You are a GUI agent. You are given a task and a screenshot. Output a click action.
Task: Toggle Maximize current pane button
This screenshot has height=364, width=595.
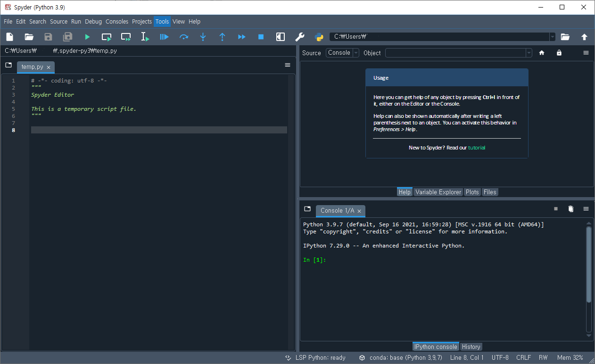coord(280,37)
